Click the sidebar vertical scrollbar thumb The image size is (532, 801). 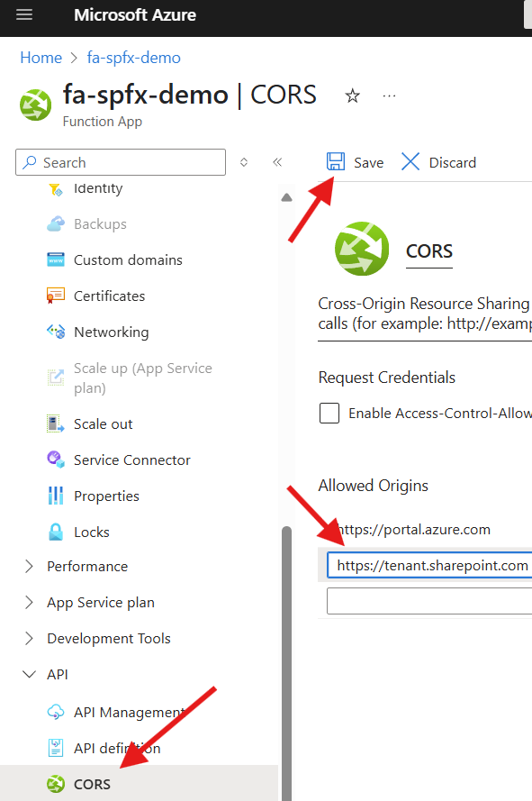pyautogui.click(x=286, y=663)
